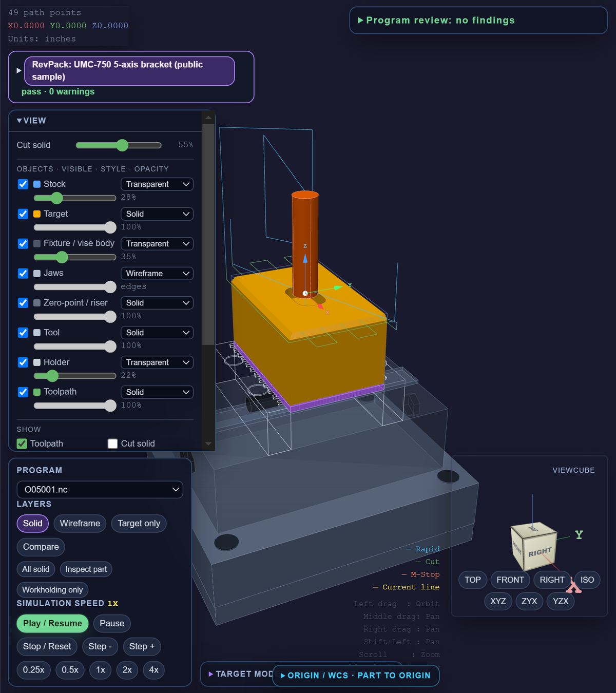Uncheck the Zero-point / riser checkbox
The image size is (616, 693).
click(23, 303)
